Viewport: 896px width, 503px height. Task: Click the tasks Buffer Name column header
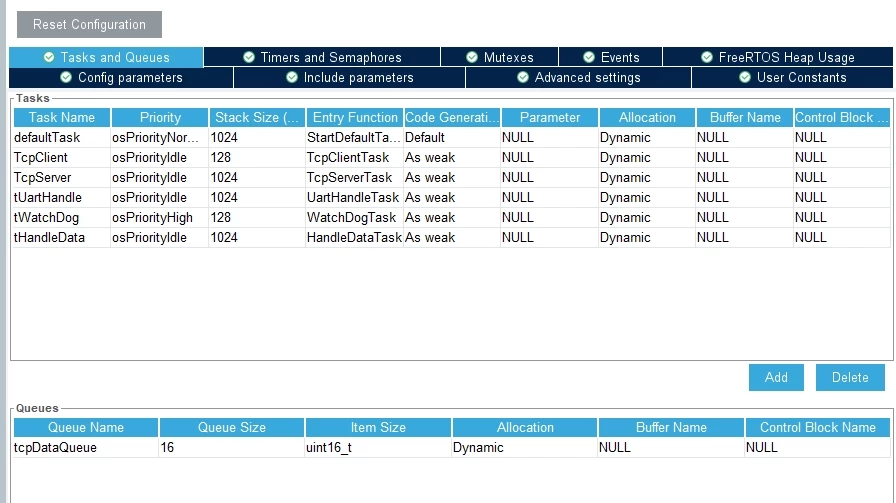pyautogui.click(x=745, y=117)
